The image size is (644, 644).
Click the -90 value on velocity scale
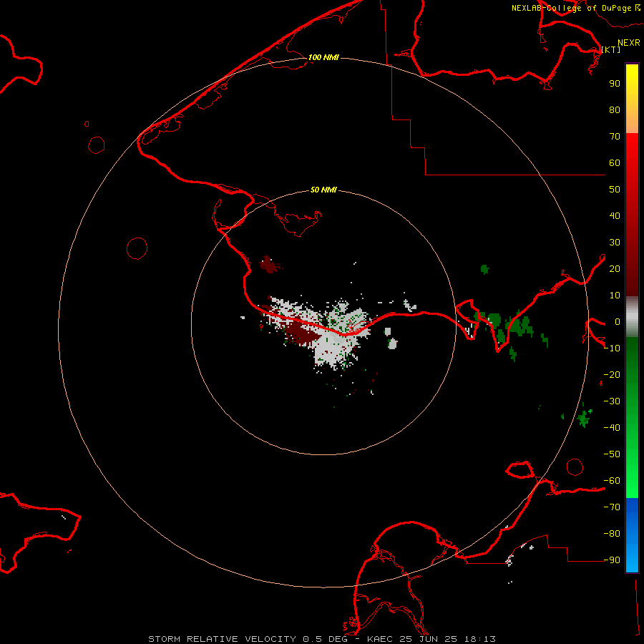pyautogui.click(x=612, y=560)
